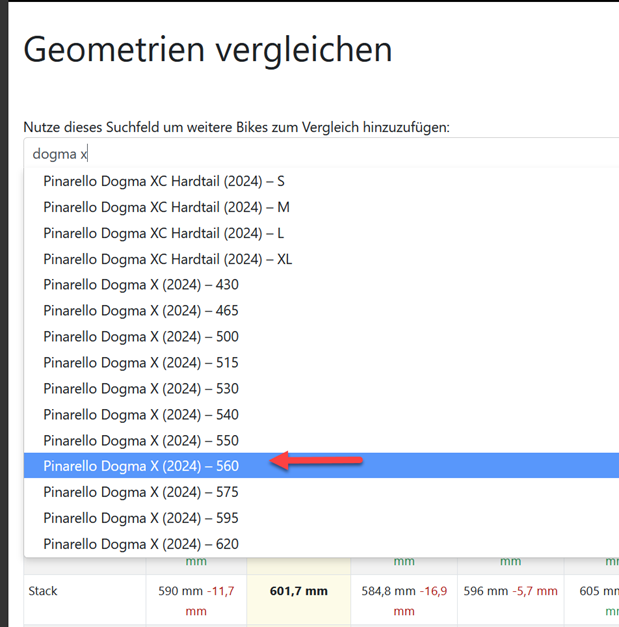Image resolution: width=619 pixels, height=627 pixels.
Task: Choose Pinarello Dogma XC Hardtail (2024) – L
Action: click(x=164, y=233)
